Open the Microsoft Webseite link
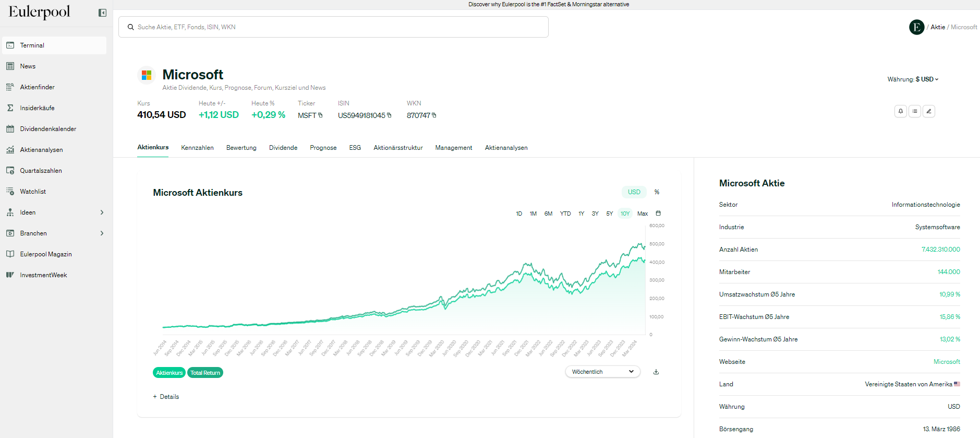Image resolution: width=980 pixels, height=438 pixels. coord(947,362)
